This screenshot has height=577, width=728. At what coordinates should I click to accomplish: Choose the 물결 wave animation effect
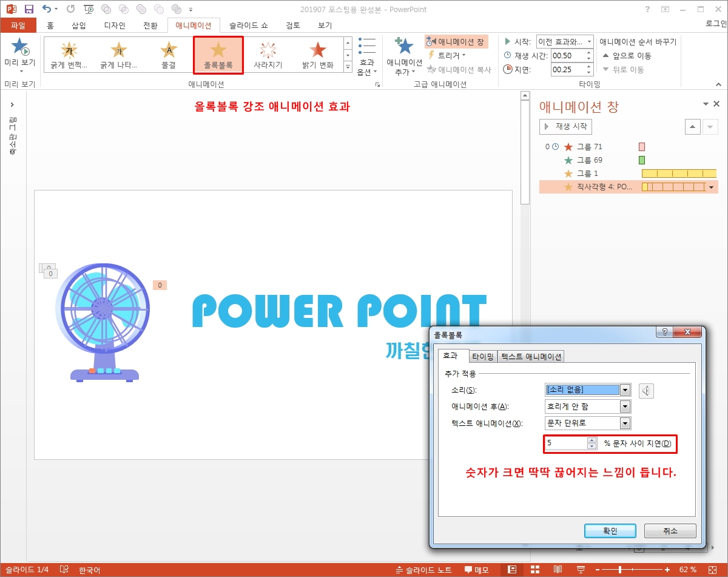pos(168,54)
